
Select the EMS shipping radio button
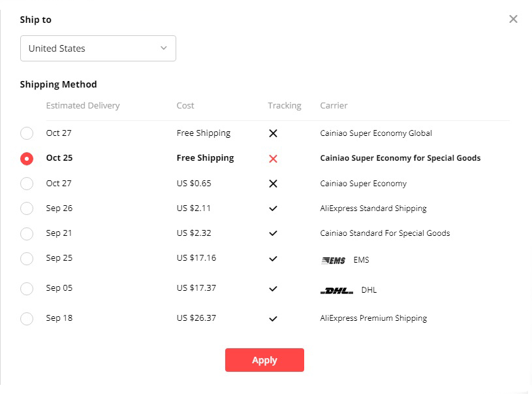click(27, 259)
